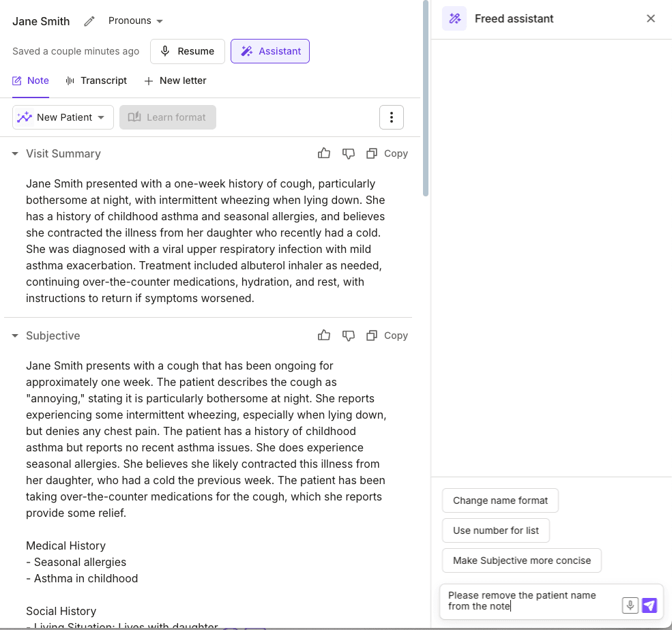
Task: Click the Visit Summary paragraph text
Action: [x=205, y=241]
